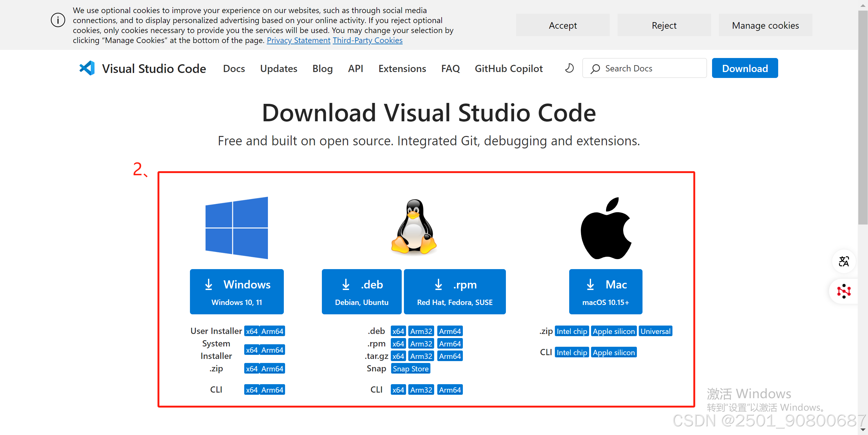
Task: Click the cookie info circle icon
Action: point(58,20)
